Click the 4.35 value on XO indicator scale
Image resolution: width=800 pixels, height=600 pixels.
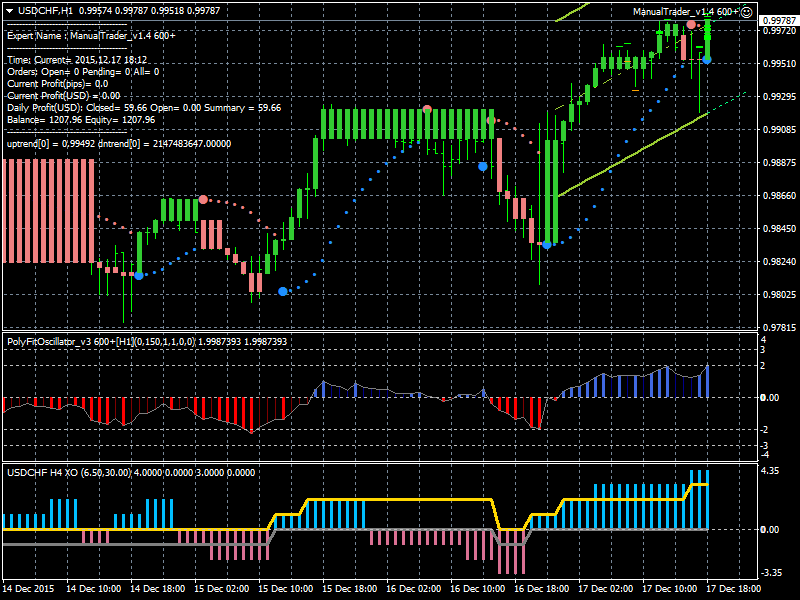(770, 470)
